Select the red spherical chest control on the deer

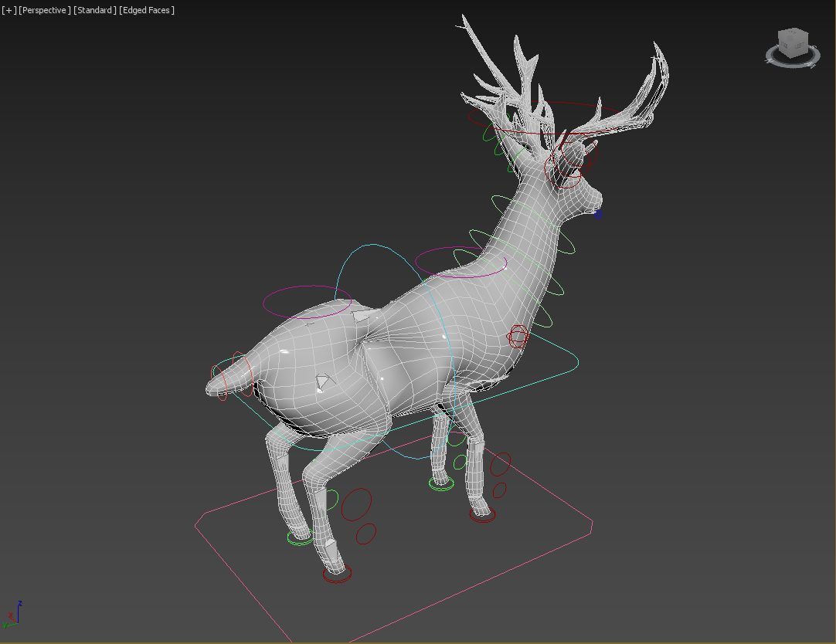click(517, 337)
